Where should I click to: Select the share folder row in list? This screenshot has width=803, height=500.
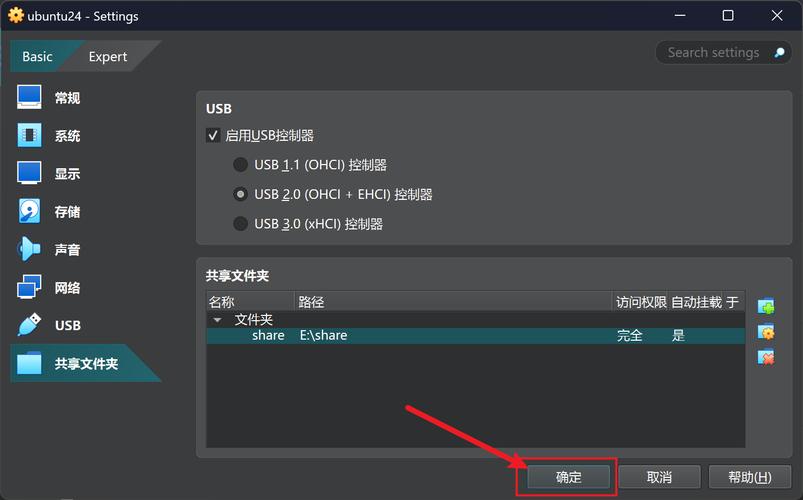476,336
